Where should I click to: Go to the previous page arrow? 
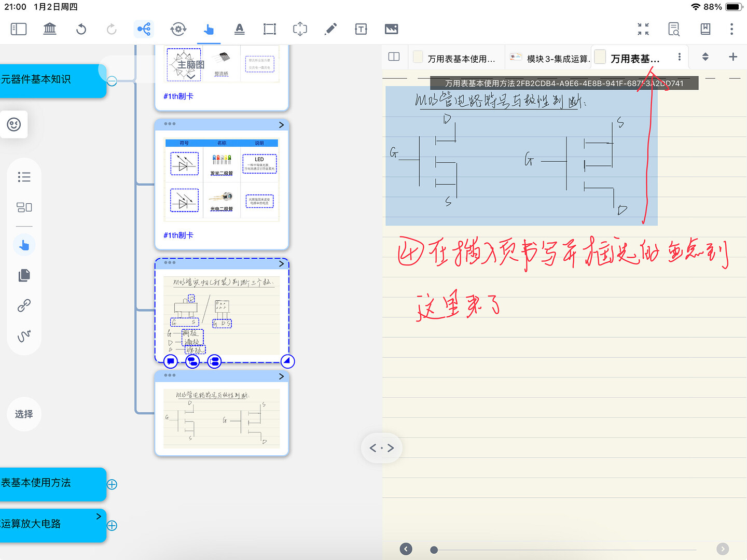tap(406, 549)
